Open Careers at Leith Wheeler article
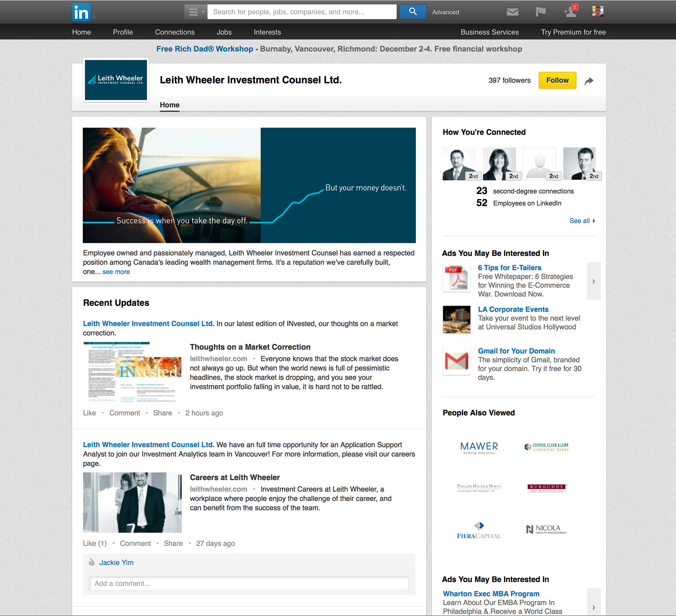The width and height of the screenshot is (676, 616). pyautogui.click(x=235, y=477)
